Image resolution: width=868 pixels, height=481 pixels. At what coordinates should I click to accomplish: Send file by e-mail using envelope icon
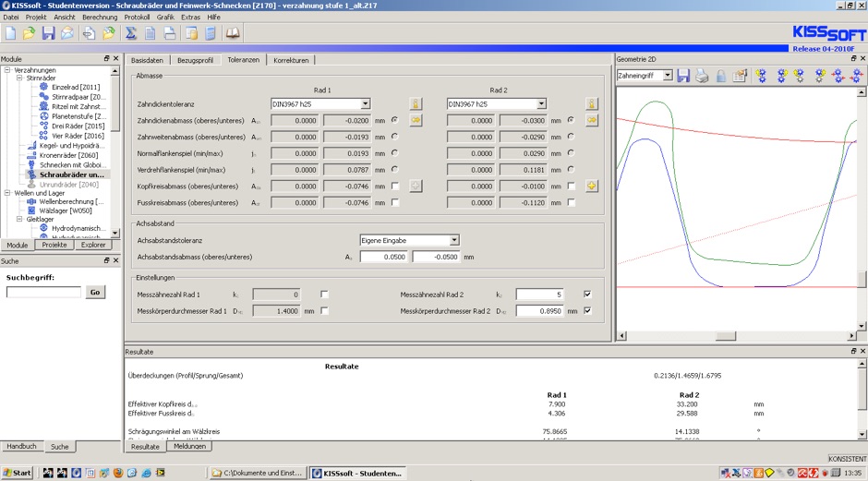[x=67, y=33]
